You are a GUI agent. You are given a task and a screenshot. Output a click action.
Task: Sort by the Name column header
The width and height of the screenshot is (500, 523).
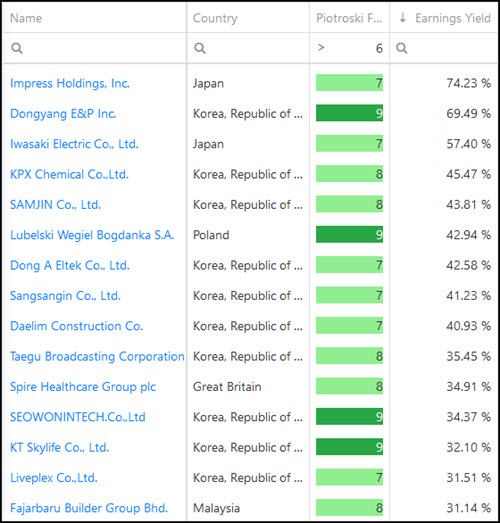coord(26,18)
